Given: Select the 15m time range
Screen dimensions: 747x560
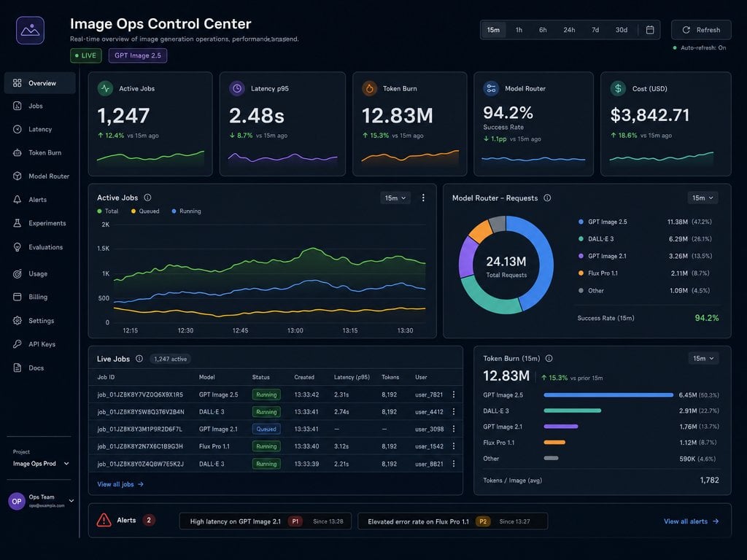Looking at the screenshot, I should (x=494, y=30).
